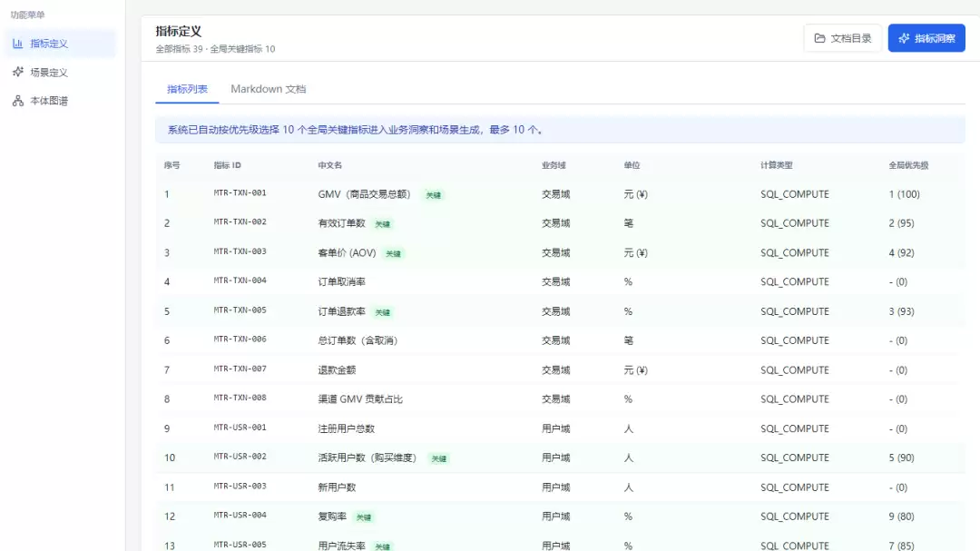Click priority value 1 (100)
This screenshot has height=551, width=980.
(x=904, y=194)
